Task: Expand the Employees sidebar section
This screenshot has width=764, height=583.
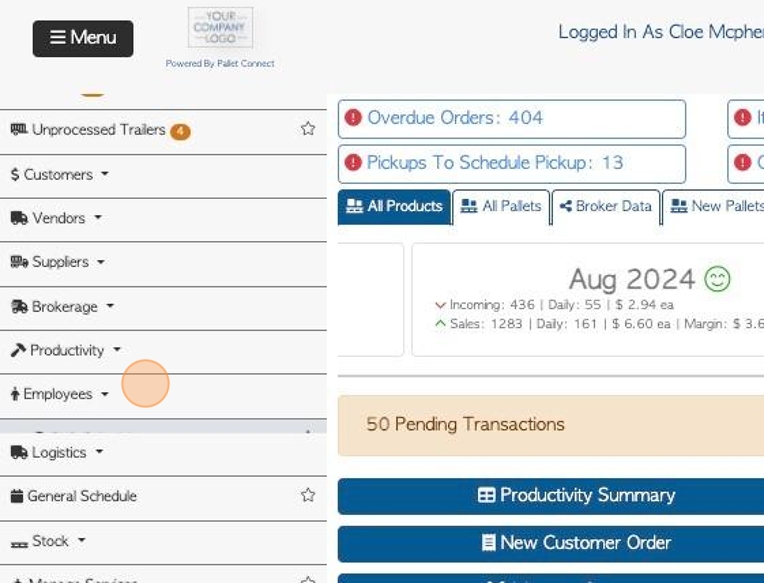Action: [60, 394]
